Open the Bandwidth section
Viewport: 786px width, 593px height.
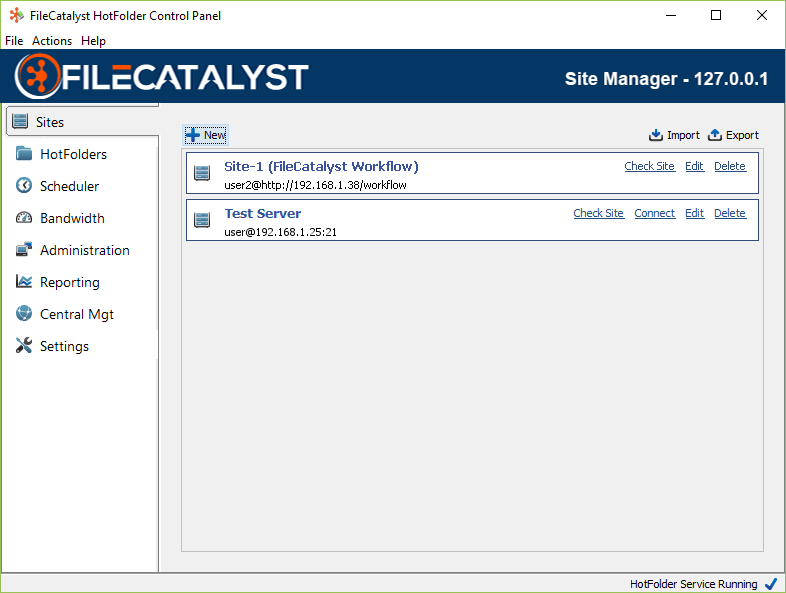pyautogui.click(x=72, y=218)
